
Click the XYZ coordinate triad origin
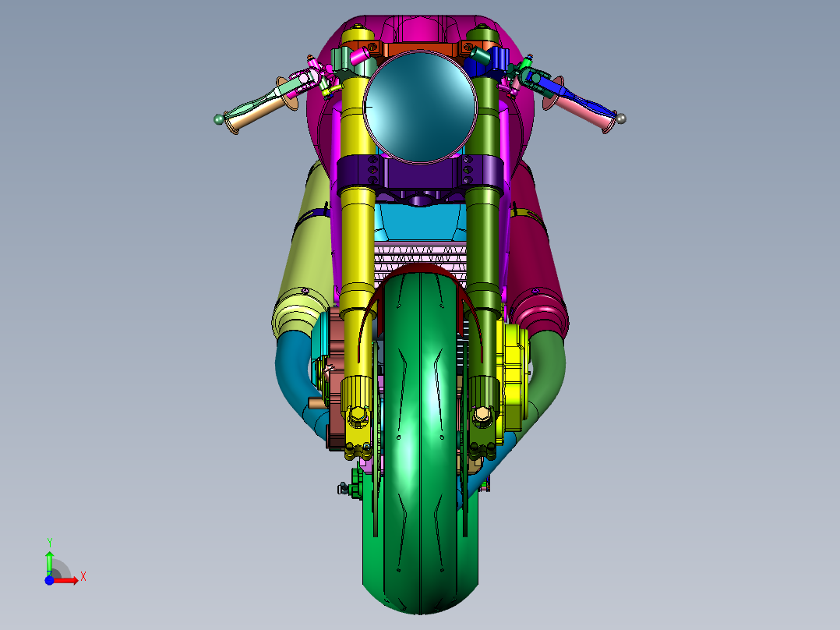(49, 580)
